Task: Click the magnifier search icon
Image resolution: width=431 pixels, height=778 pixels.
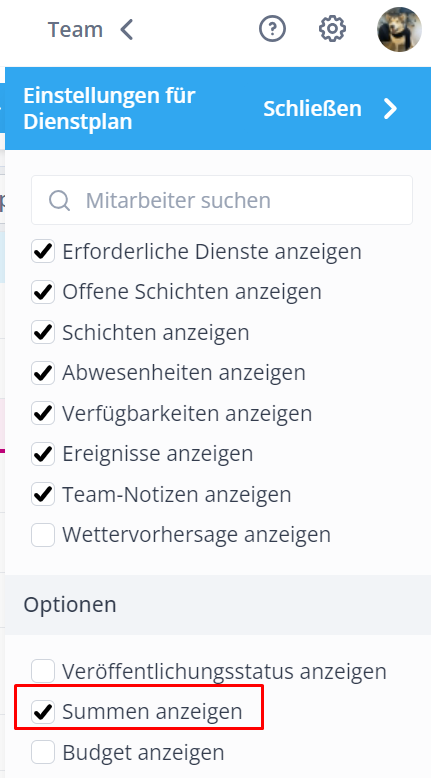Action: 60,200
